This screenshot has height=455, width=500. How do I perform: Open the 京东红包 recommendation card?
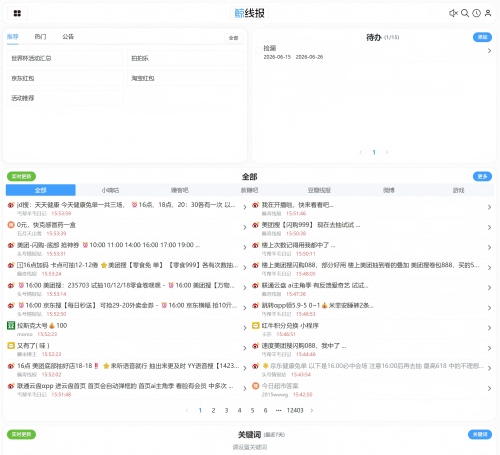(x=65, y=78)
